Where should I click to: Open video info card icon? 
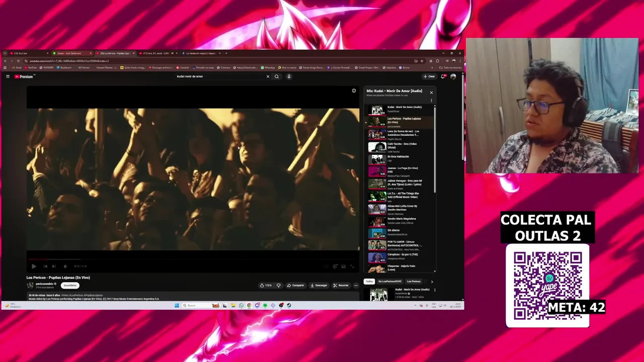[354, 91]
